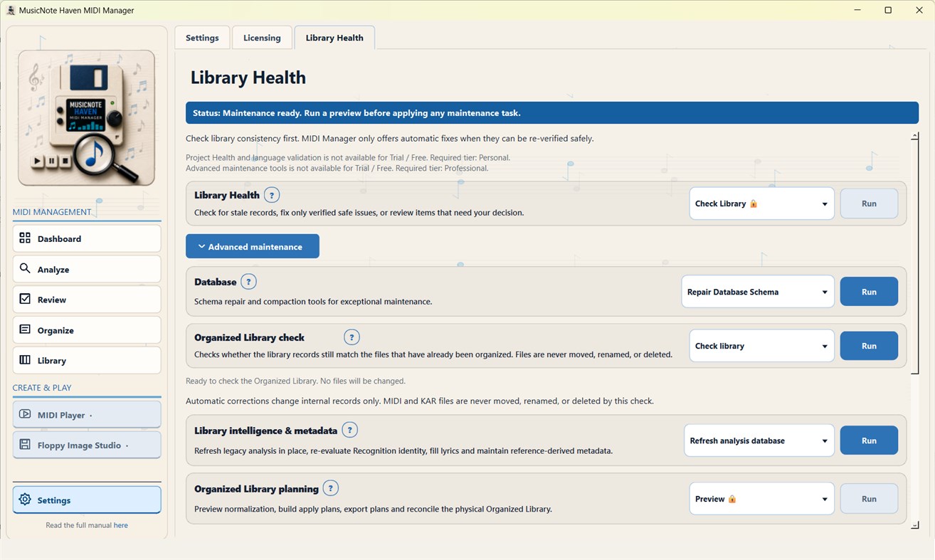The height and width of the screenshot is (560, 935).
Task: Click the scroll-up arrow of the panel scrollbar
Action: 914,135
